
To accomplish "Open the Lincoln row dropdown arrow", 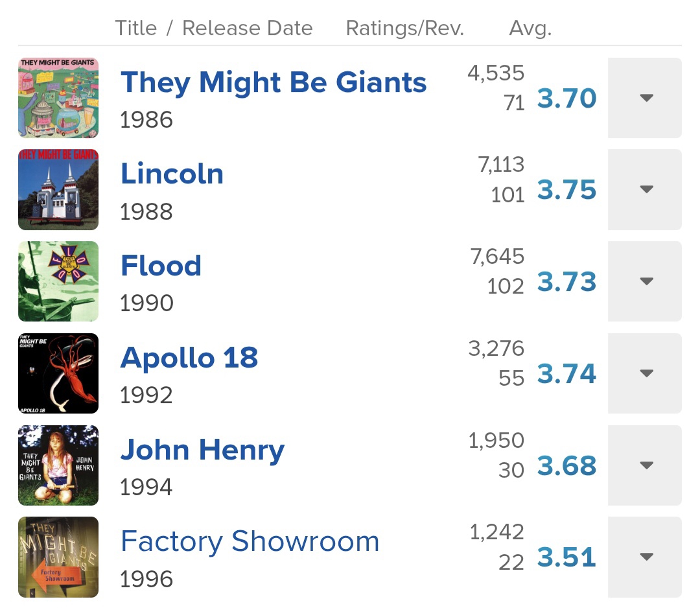I will tap(645, 190).
